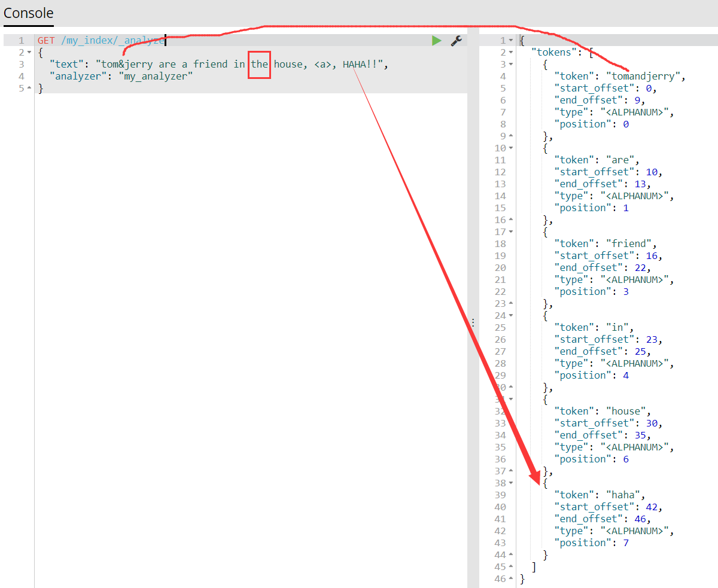The image size is (718, 588).
Task: Click the "are" token value in response
Action: tap(620, 160)
